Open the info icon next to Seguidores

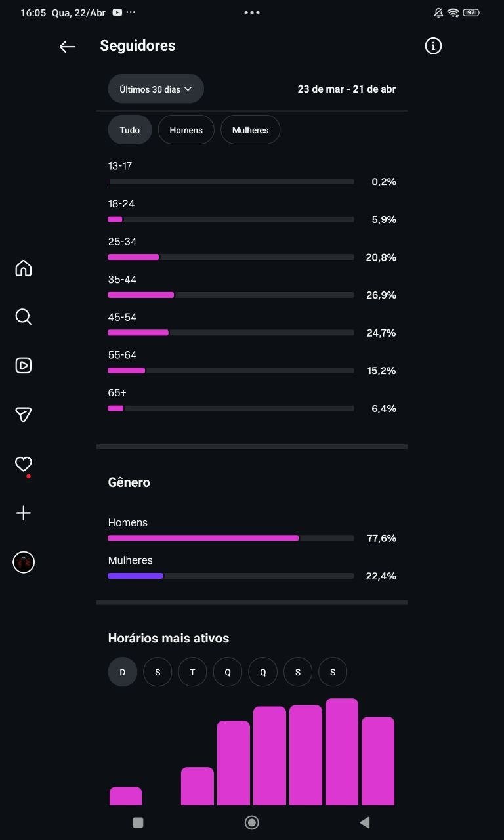click(x=433, y=46)
